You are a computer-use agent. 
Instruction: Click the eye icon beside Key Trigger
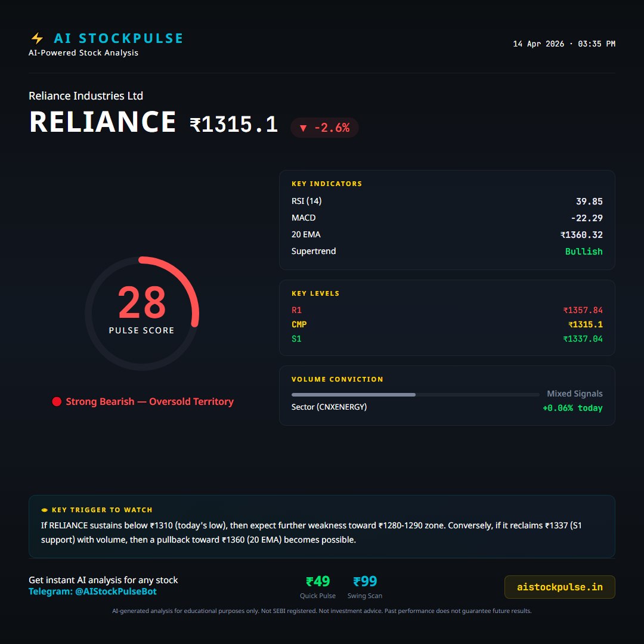point(44,510)
